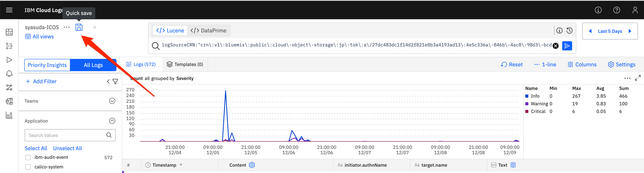Open query history clock icon
The width and height of the screenshot is (644, 173).
click(x=569, y=30)
